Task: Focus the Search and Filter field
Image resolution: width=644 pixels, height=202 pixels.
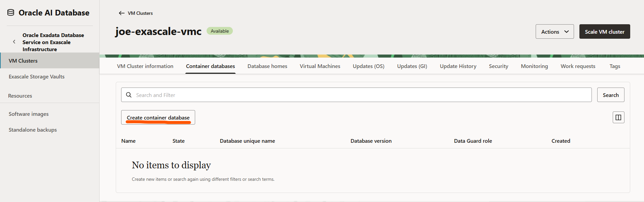Action: click(356, 95)
